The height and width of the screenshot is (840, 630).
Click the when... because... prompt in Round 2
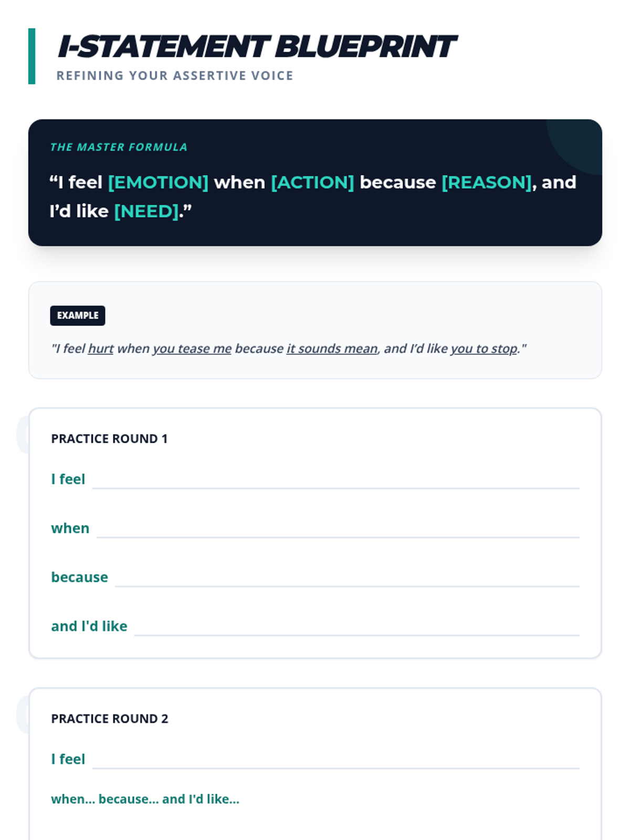click(145, 799)
